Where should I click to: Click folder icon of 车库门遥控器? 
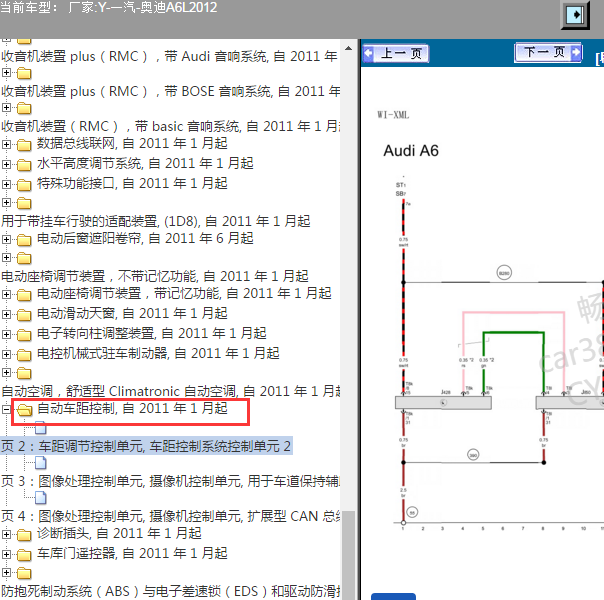tap(24, 555)
